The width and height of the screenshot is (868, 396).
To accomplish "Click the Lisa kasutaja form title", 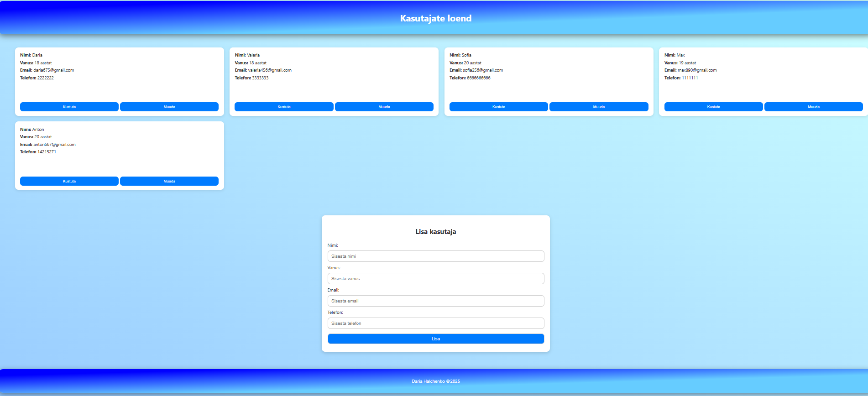I will click(x=435, y=232).
